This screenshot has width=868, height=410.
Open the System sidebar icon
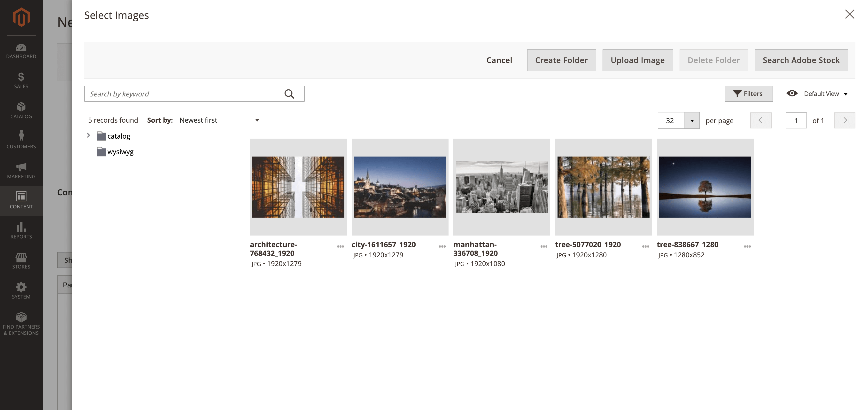pos(21,287)
